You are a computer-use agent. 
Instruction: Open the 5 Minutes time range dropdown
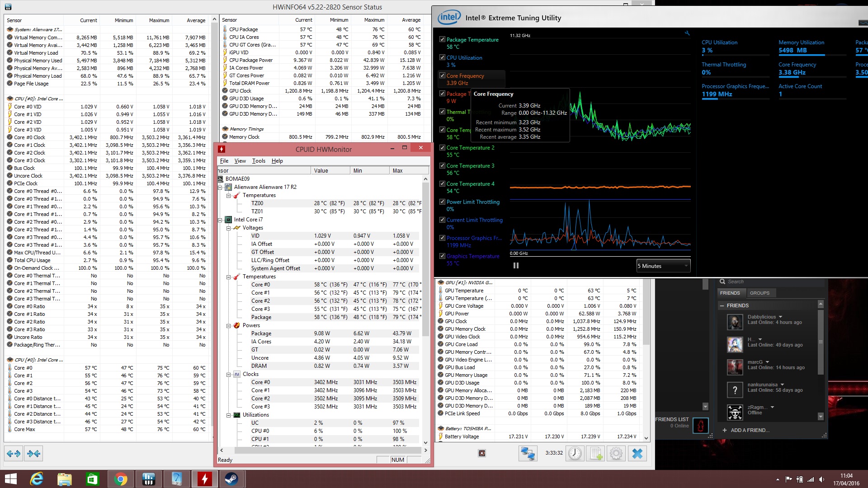[x=663, y=266]
